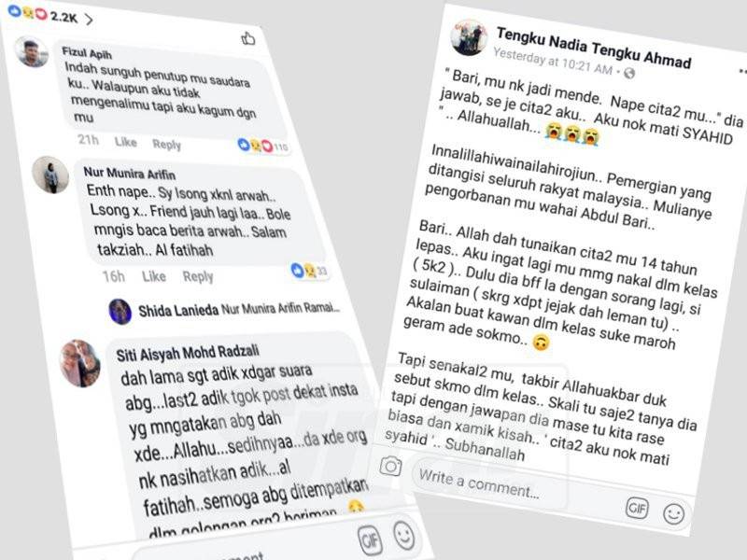
Task: View reactions on Fizul Apih's comment
Action: click(263, 146)
